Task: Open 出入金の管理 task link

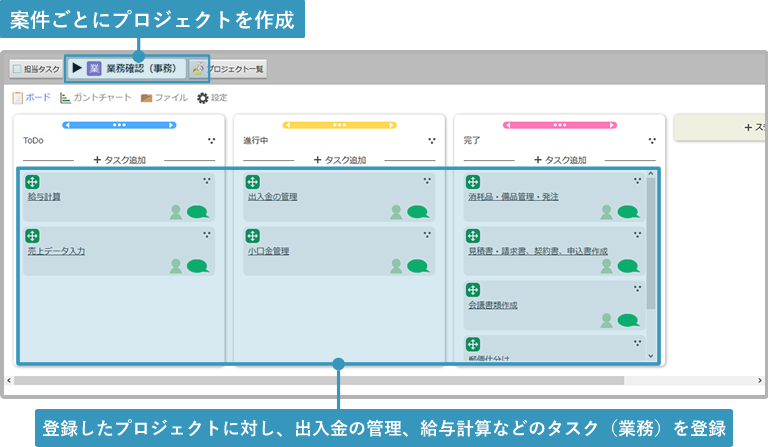Action: click(x=272, y=197)
